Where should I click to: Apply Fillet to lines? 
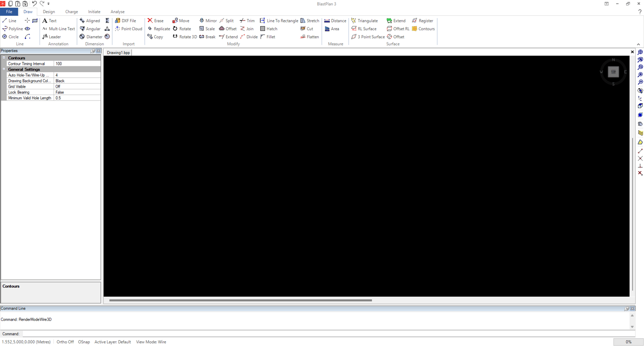pyautogui.click(x=267, y=37)
